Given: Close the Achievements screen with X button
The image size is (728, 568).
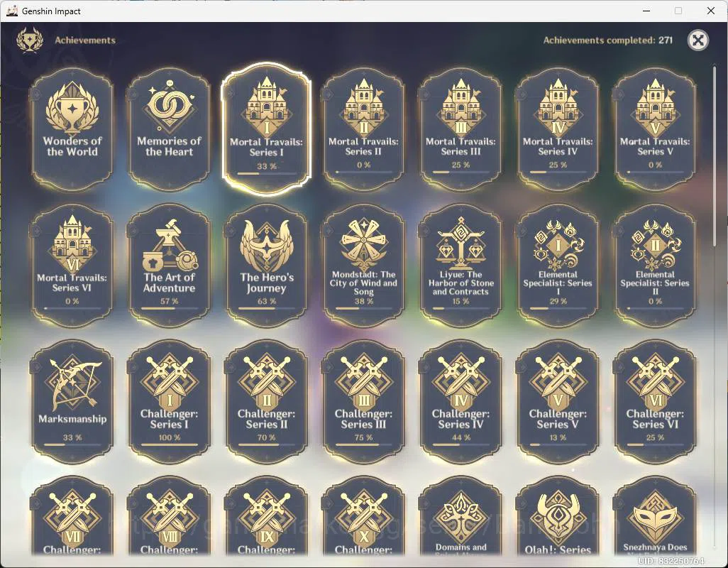Looking at the screenshot, I should tap(697, 40).
